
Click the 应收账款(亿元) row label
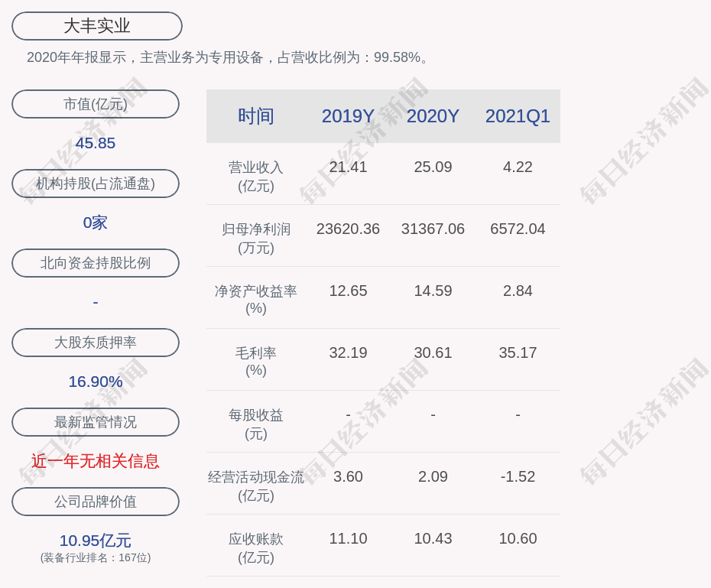[x=256, y=548]
